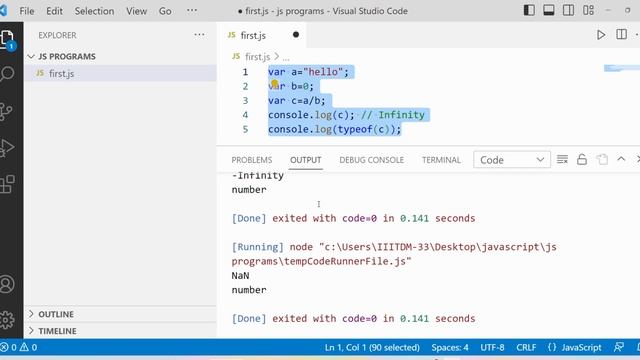Image resolution: width=640 pixels, height=360 pixels.
Task: Open the Extensions view
Action: [x=7, y=184]
